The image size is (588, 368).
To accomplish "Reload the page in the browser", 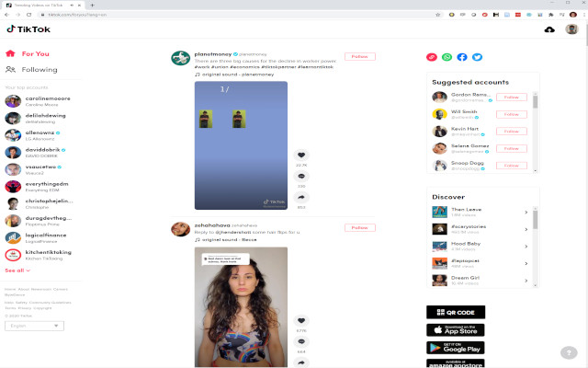I will tap(28, 15).
